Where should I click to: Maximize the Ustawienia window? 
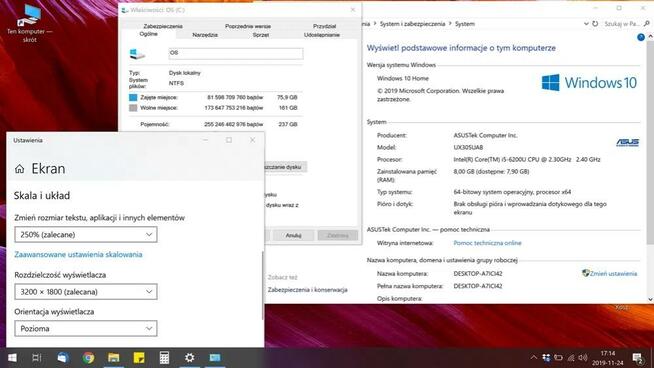(229, 140)
